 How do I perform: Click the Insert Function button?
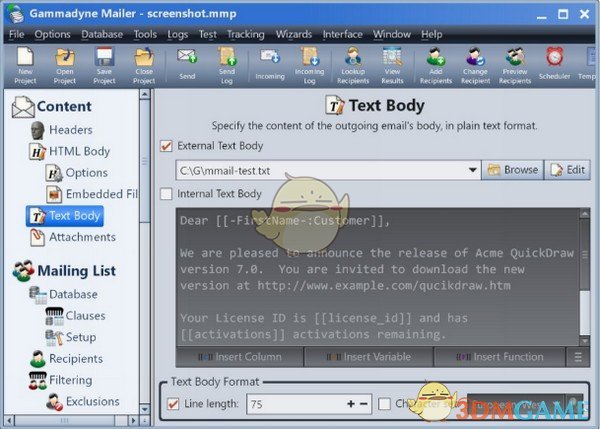tap(500, 357)
